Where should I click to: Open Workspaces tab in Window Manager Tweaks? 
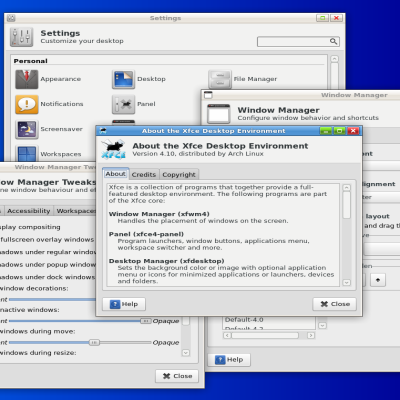[x=75, y=211]
